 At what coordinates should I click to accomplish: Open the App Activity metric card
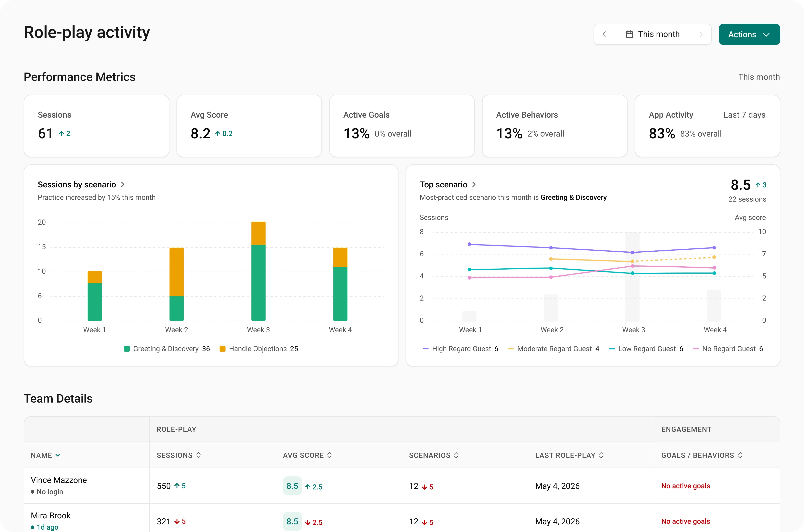[x=707, y=126]
